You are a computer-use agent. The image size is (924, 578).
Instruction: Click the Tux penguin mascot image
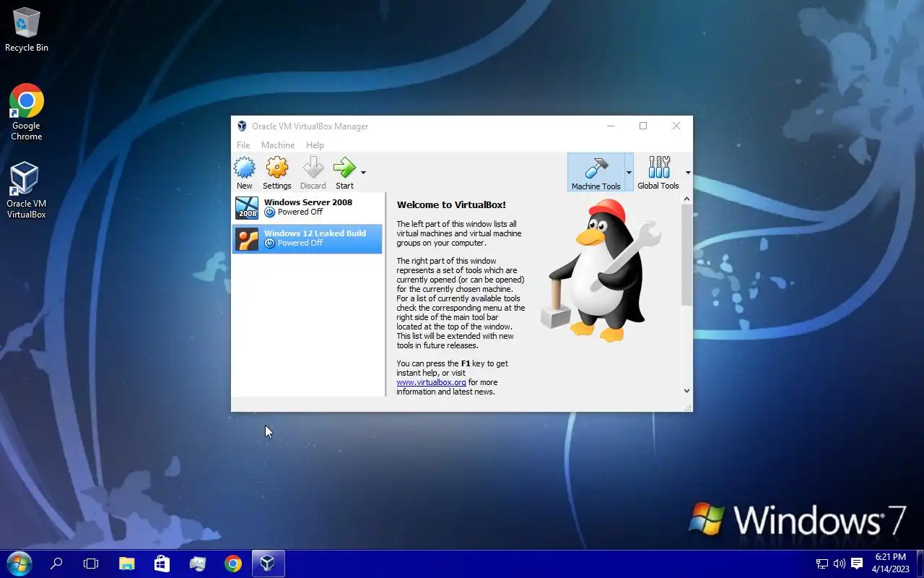(x=601, y=270)
